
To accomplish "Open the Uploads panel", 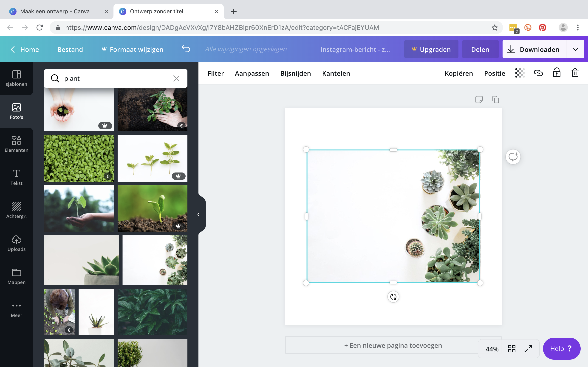I will 16,243.
